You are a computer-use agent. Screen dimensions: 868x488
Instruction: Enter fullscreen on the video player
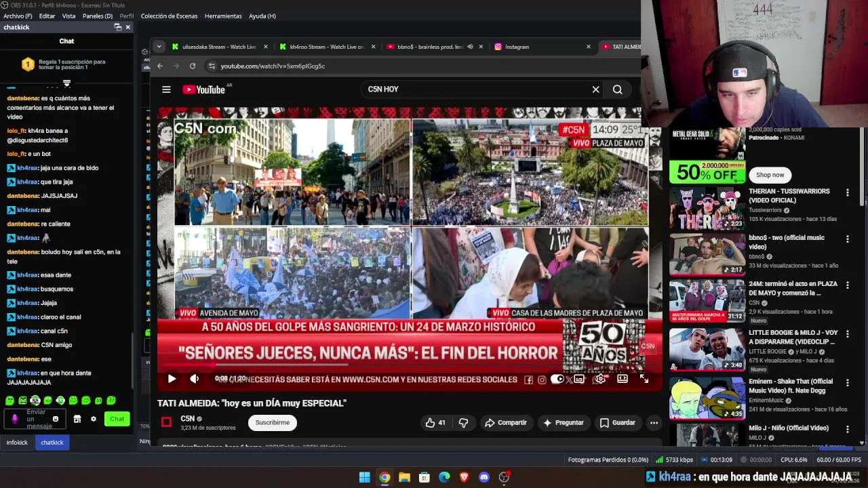644,379
